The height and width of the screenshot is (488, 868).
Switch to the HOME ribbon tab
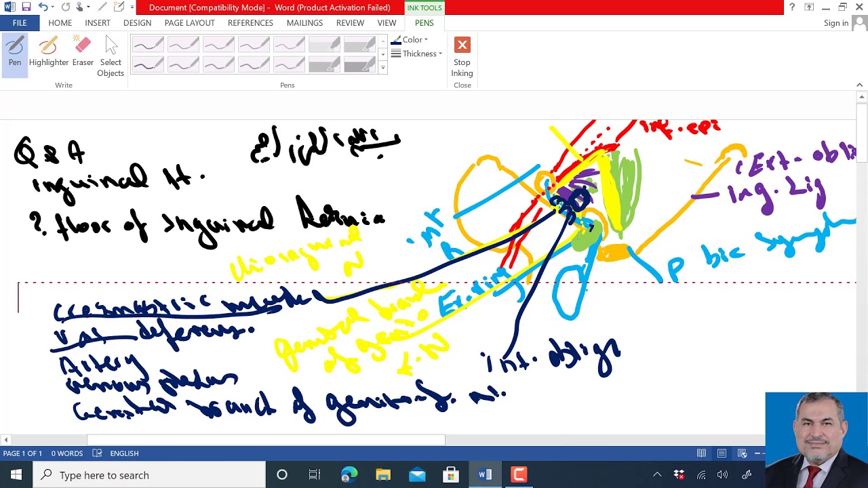[60, 23]
